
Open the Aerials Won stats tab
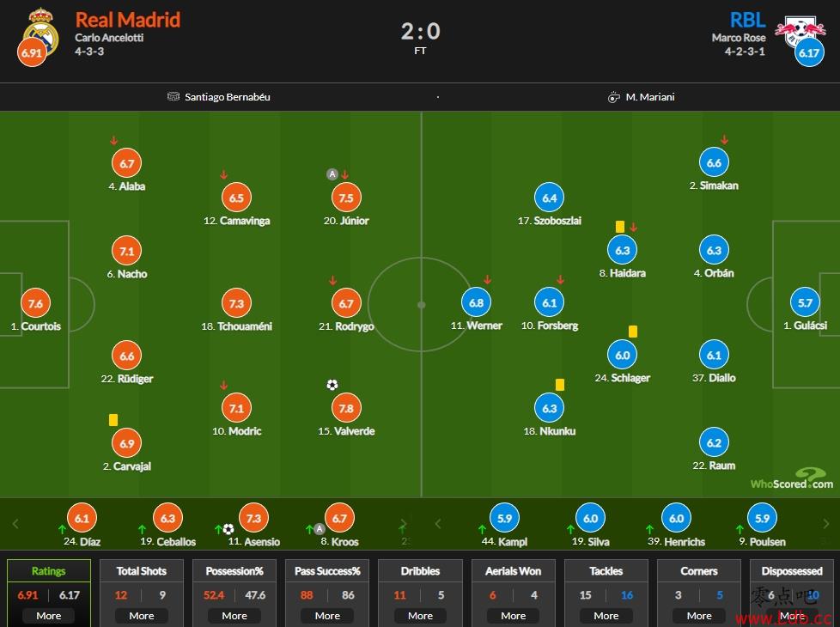coord(514,570)
